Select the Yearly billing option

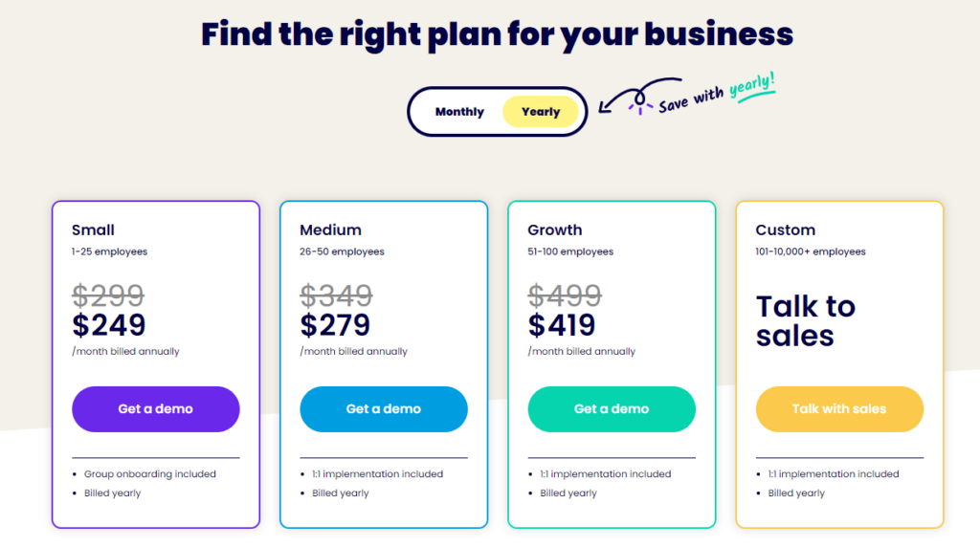(541, 112)
